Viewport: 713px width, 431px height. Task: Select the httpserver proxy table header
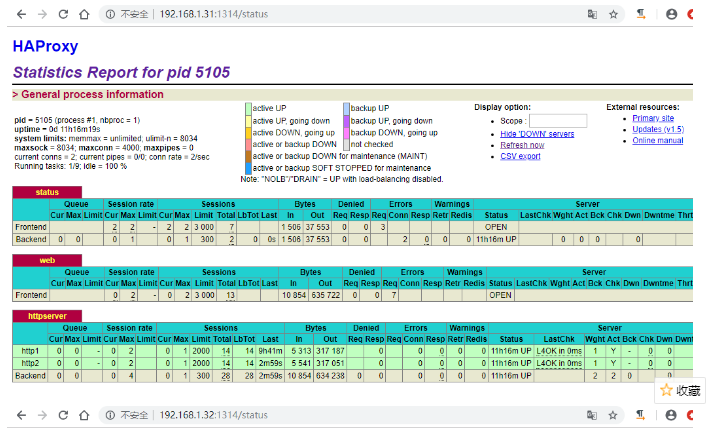coord(47,316)
